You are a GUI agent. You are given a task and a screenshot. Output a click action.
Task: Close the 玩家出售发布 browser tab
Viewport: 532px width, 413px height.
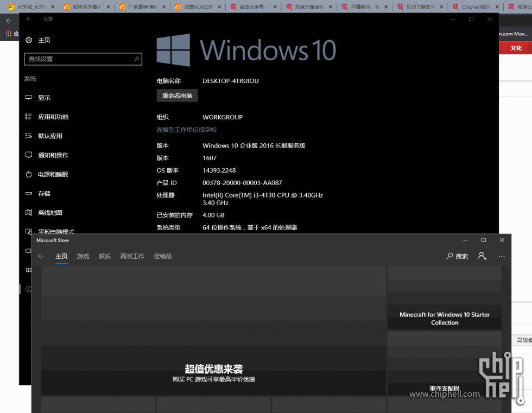(331, 7)
